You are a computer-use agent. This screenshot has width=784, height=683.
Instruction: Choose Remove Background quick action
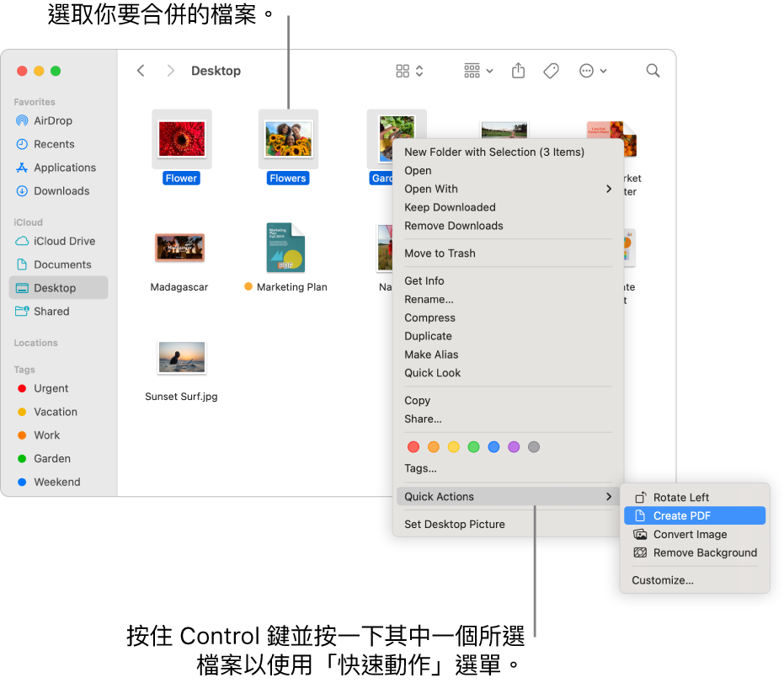[695, 553]
